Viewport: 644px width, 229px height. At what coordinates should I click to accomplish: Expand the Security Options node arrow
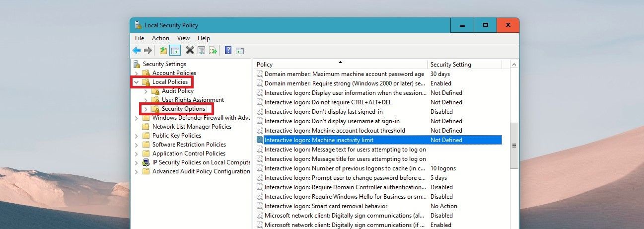tap(145, 109)
